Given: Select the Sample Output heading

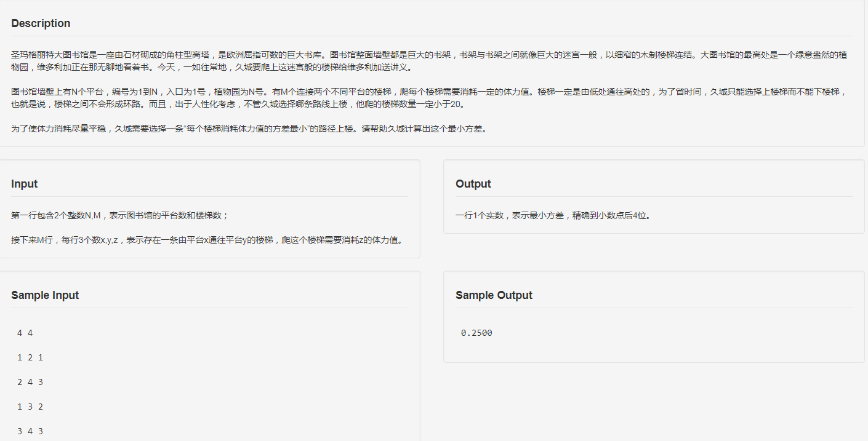Looking at the screenshot, I should point(494,295).
